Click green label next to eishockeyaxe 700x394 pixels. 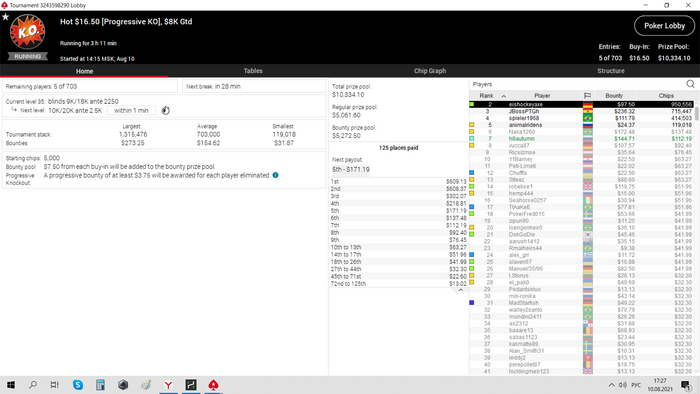point(471,104)
